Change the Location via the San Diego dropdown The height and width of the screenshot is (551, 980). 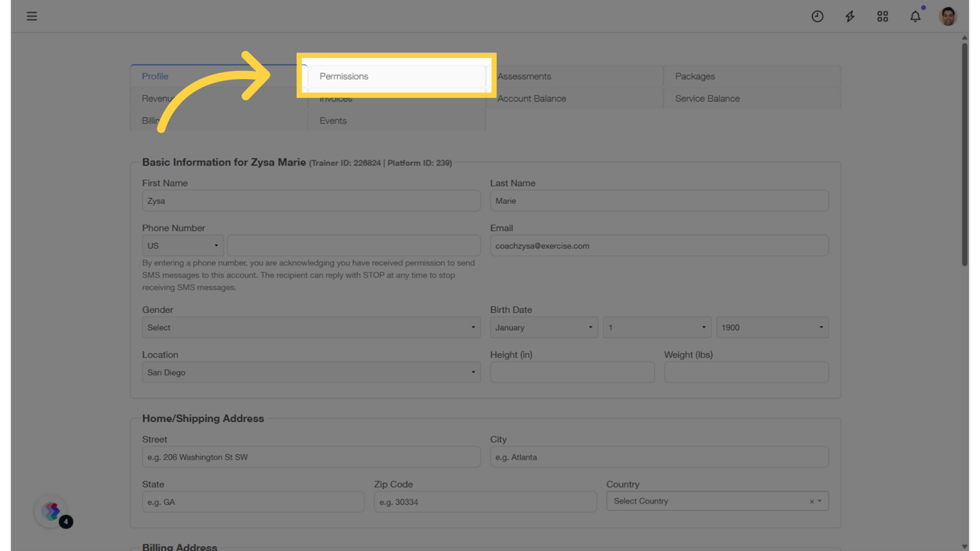[x=311, y=372]
